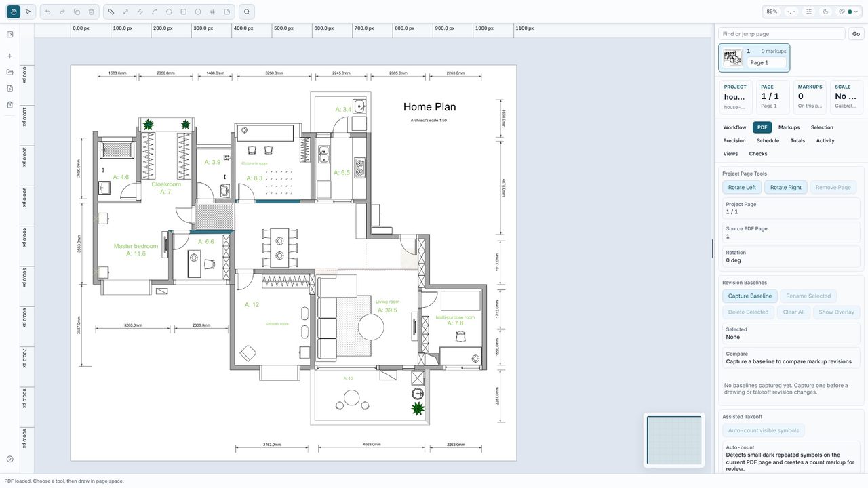This screenshot has width=868, height=488.
Task: Select the Page 1 thumbnail
Action: pyautogui.click(x=732, y=58)
